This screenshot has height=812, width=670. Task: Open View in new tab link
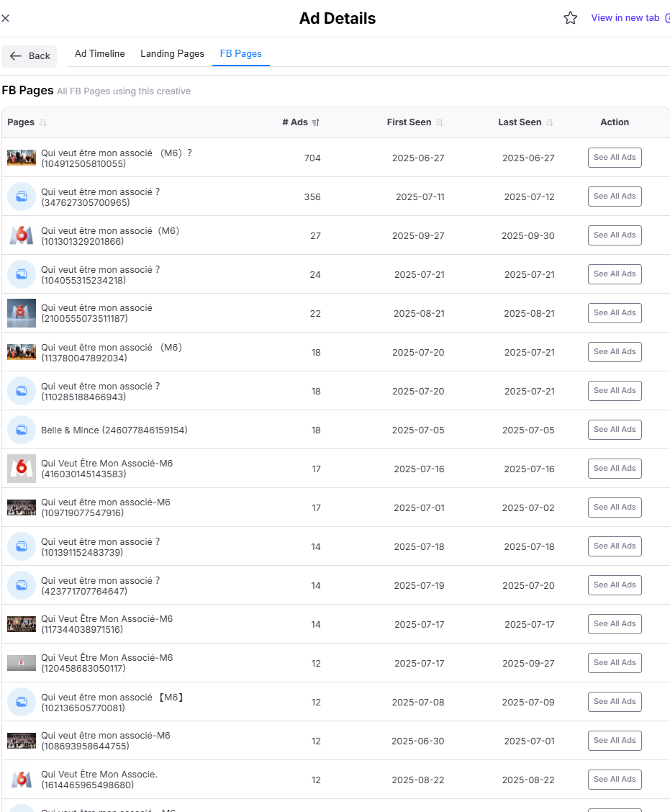point(625,18)
